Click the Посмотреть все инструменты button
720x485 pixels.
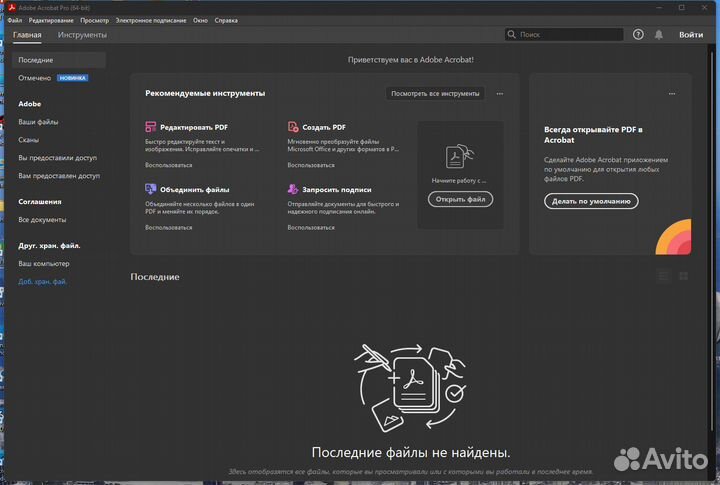pyautogui.click(x=435, y=93)
